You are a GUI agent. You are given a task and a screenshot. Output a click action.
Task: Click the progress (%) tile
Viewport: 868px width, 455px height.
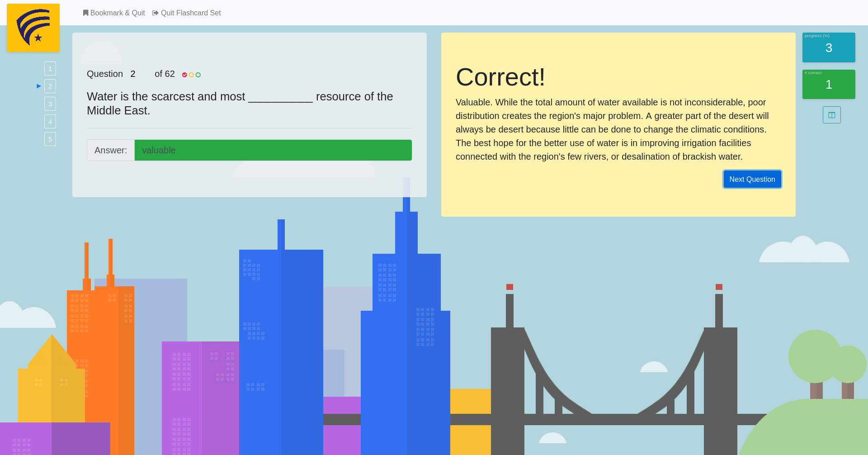(x=829, y=47)
